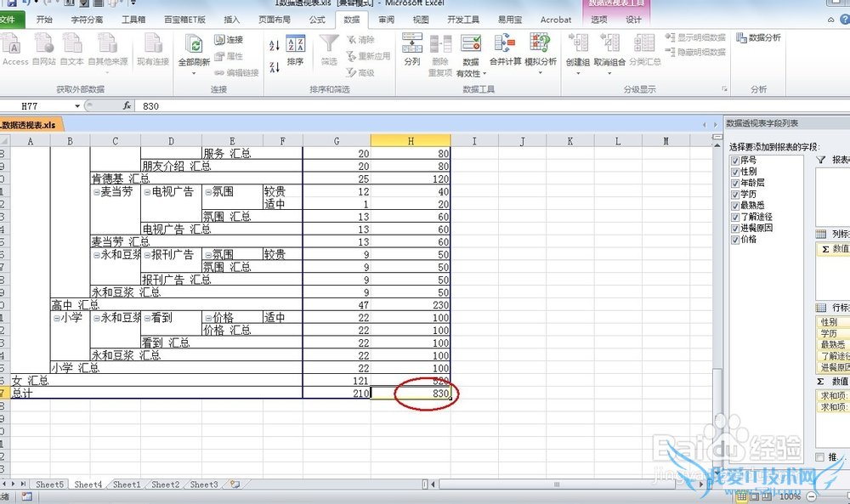Click the 排序 sort icon in ribbon
This screenshot has width=850, height=504.
tap(295, 47)
